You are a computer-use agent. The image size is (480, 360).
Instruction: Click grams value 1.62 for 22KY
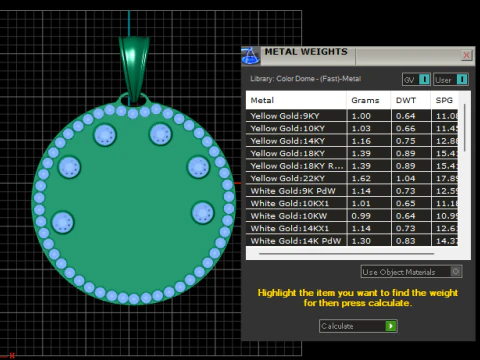pyautogui.click(x=361, y=178)
